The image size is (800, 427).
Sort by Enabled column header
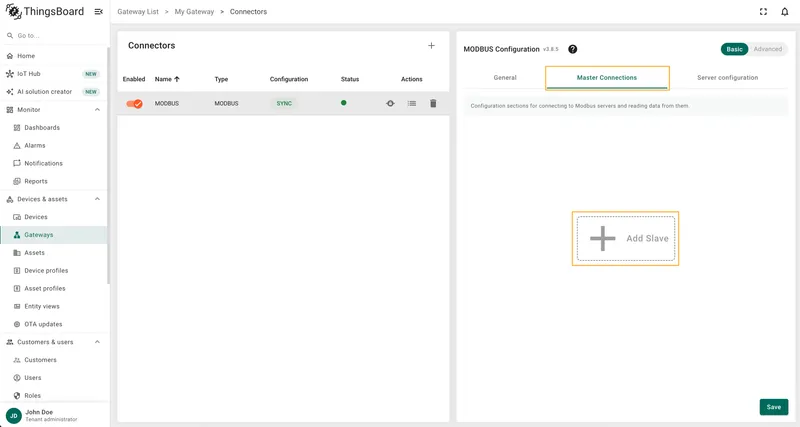[x=134, y=79]
